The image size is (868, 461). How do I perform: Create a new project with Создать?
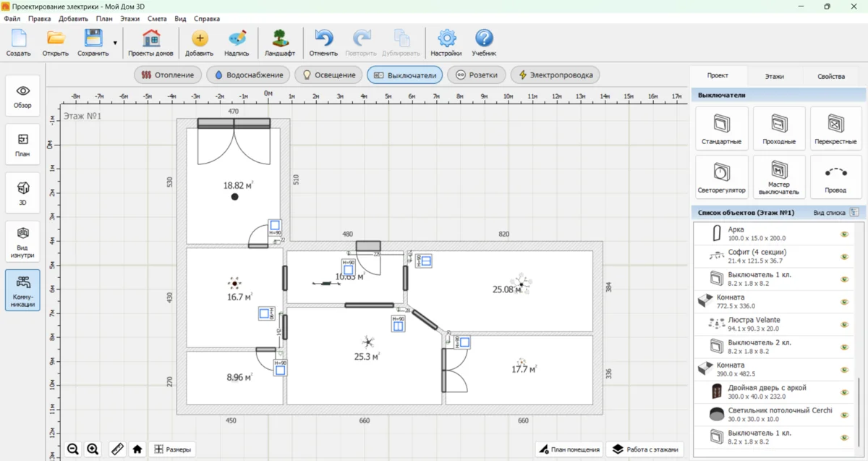[18, 43]
